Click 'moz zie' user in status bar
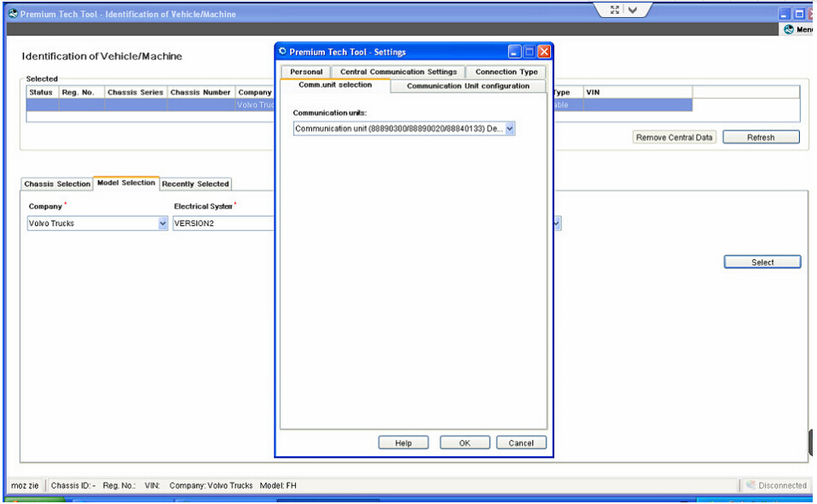The image size is (817, 504). coord(25,486)
